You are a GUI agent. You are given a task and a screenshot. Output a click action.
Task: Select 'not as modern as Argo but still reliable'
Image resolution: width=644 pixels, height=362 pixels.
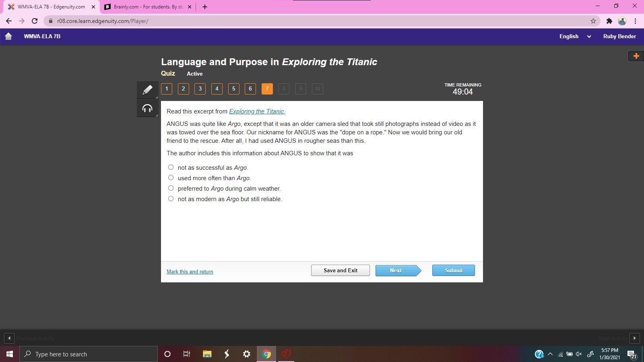171,199
